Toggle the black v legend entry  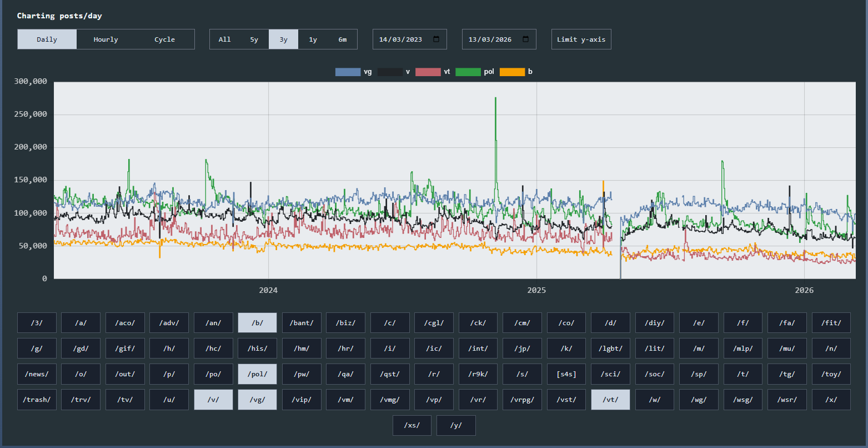(x=394, y=72)
